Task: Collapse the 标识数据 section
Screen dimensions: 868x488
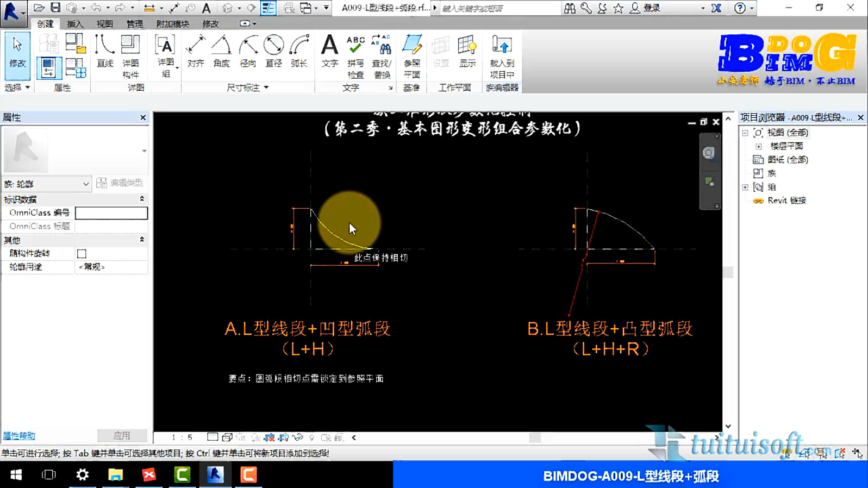Action: coord(142,199)
